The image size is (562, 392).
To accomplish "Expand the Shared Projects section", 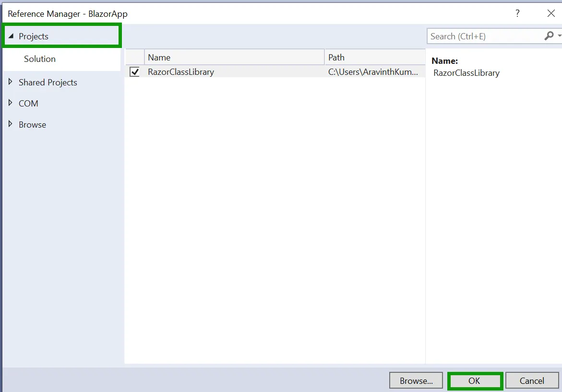I will [10, 82].
